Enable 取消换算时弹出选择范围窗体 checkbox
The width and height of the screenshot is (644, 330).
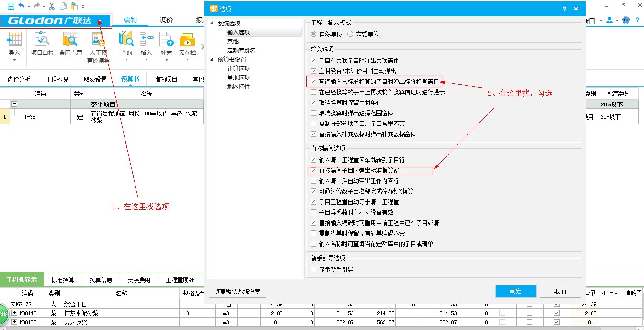coord(313,113)
